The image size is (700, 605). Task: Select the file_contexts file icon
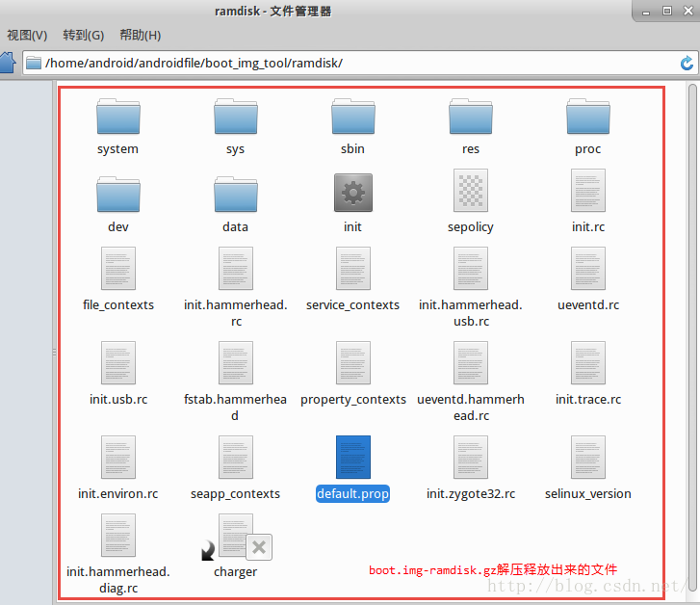pyautogui.click(x=118, y=268)
